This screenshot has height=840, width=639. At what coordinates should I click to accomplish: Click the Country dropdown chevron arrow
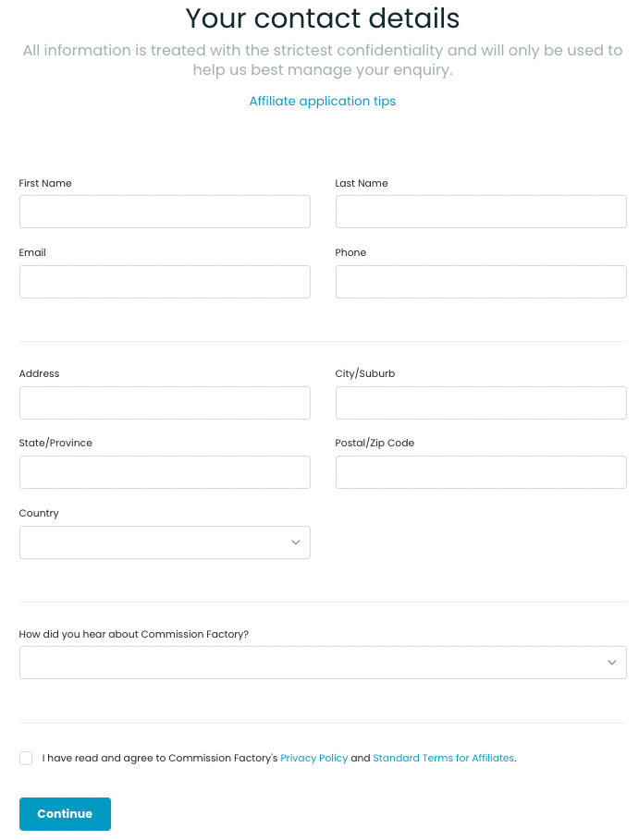click(295, 542)
